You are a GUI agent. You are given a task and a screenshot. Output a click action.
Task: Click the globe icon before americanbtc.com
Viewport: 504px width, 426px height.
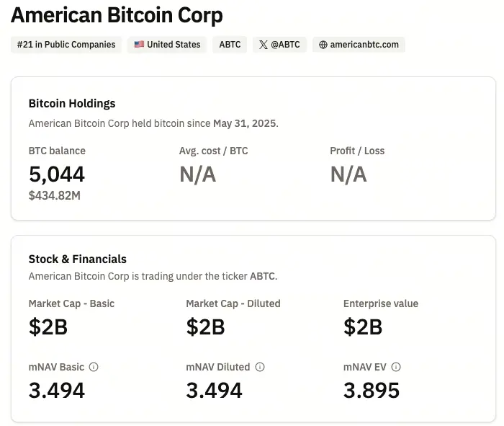323,45
